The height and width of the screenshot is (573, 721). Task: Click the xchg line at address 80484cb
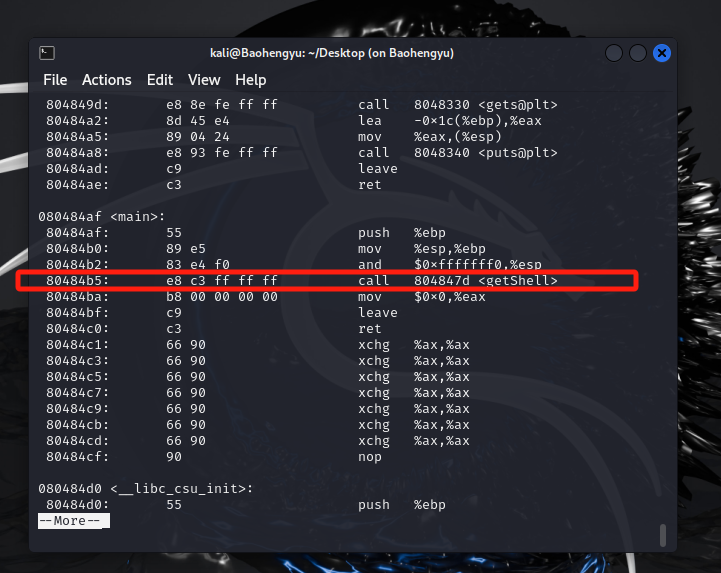pyautogui.click(x=258, y=424)
